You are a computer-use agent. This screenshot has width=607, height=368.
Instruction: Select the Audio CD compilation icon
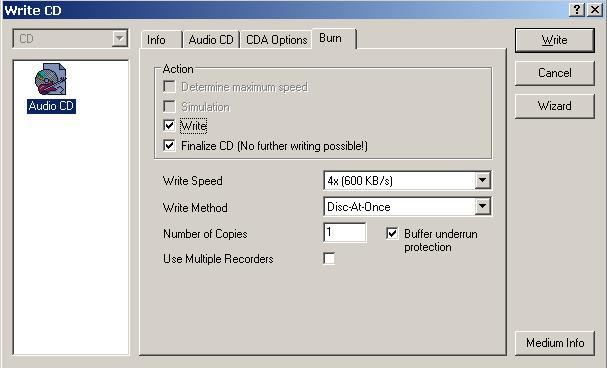(x=51, y=79)
